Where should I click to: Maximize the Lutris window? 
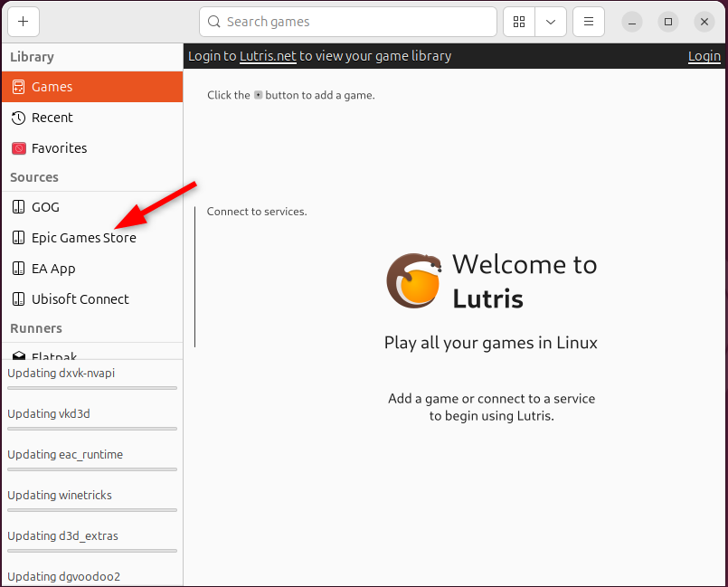pos(668,22)
